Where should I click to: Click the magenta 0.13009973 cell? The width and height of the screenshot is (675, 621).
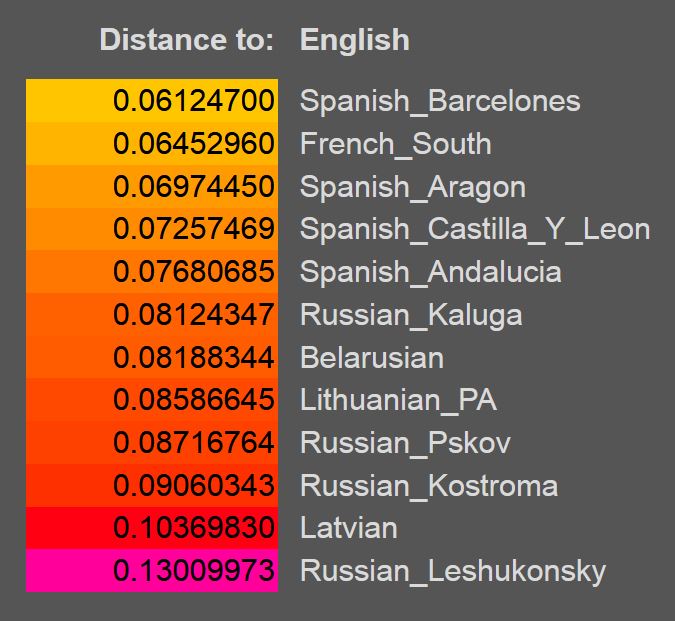coord(152,571)
